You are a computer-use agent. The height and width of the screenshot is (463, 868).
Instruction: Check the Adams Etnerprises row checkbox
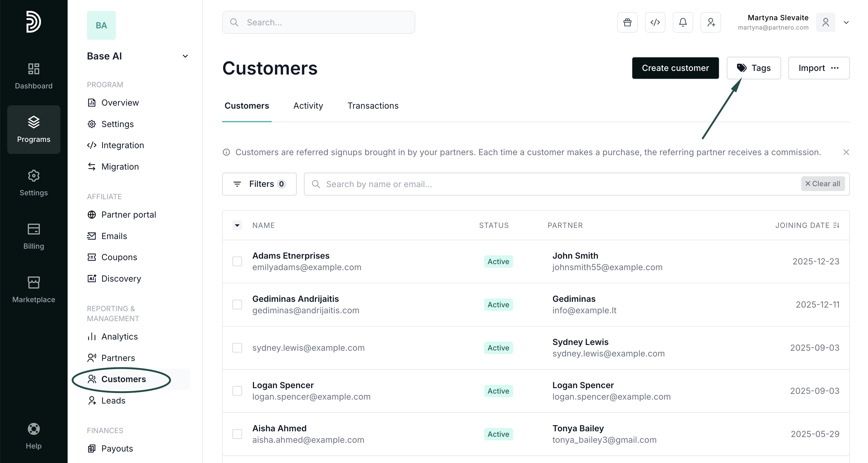(237, 261)
